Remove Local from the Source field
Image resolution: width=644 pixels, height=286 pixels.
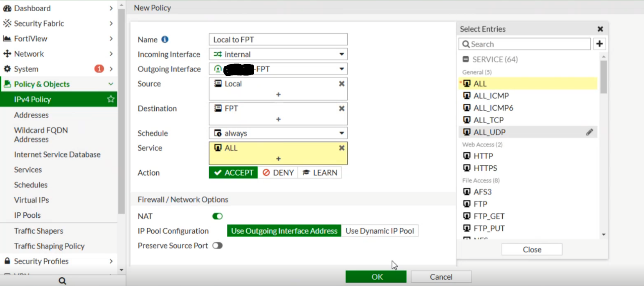click(x=341, y=84)
